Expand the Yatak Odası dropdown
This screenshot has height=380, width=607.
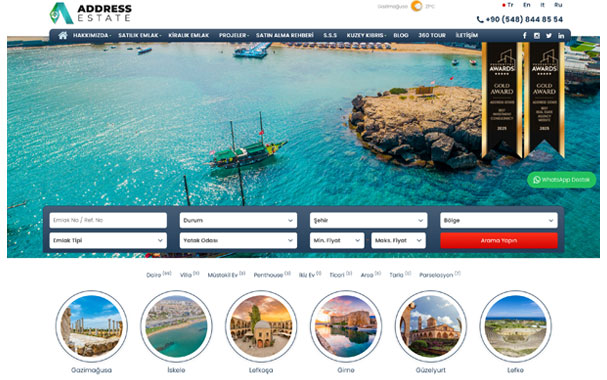click(238, 240)
